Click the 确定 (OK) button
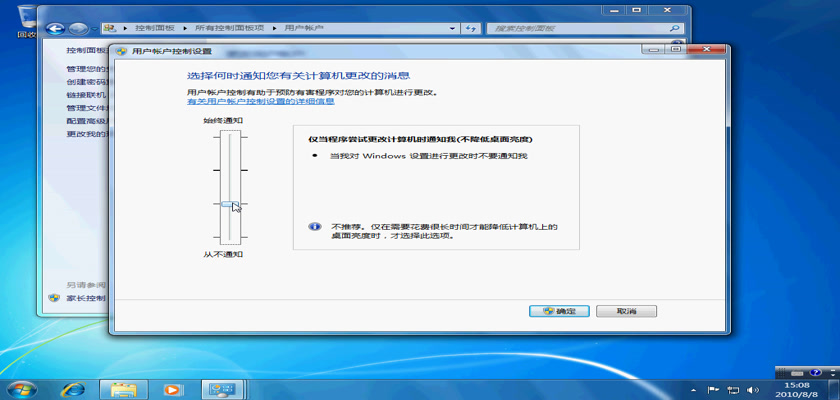The width and height of the screenshot is (840, 400). (559, 311)
